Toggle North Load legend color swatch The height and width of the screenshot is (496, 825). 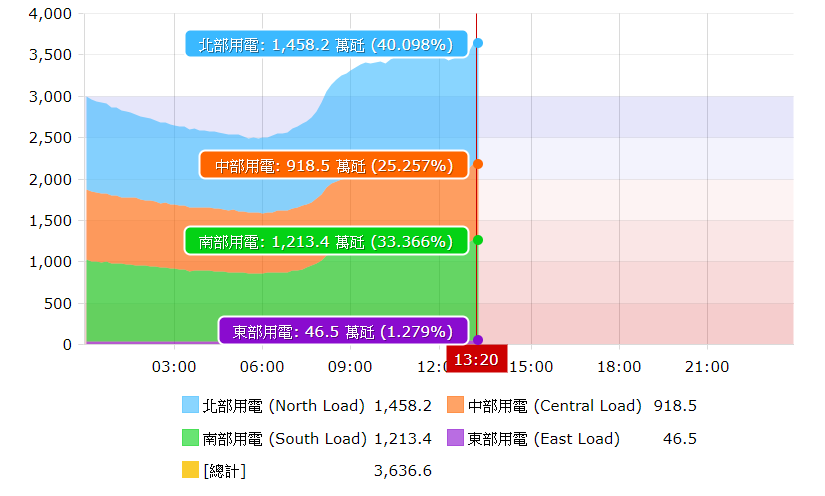[191, 405]
